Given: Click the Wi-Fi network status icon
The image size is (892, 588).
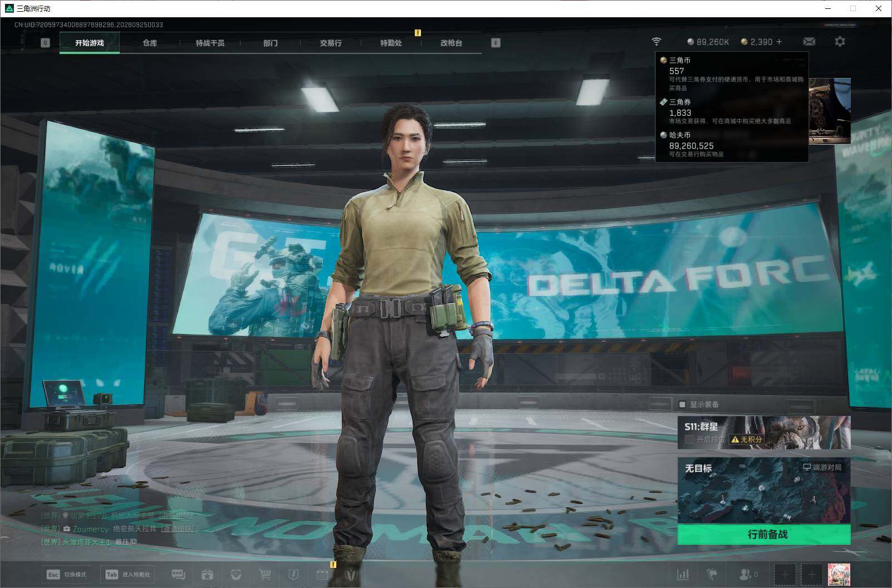Looking at the screenshot, I should click(x=656, y=42).
